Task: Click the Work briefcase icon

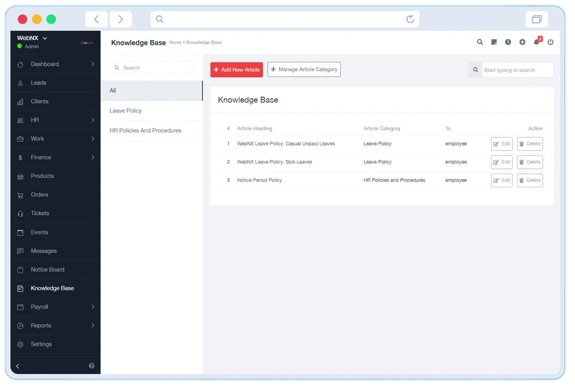Action: (x=20, y=139)
